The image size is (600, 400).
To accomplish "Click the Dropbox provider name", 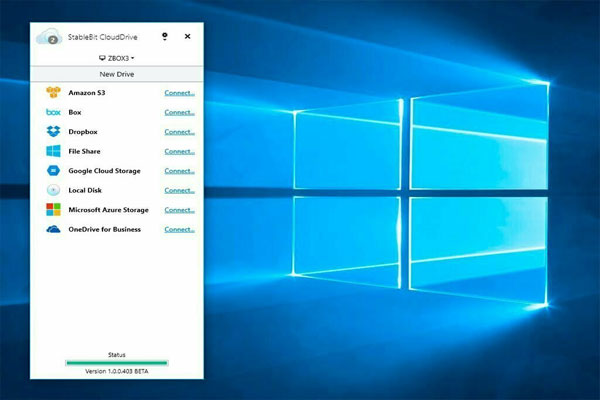I will [83, 132].
